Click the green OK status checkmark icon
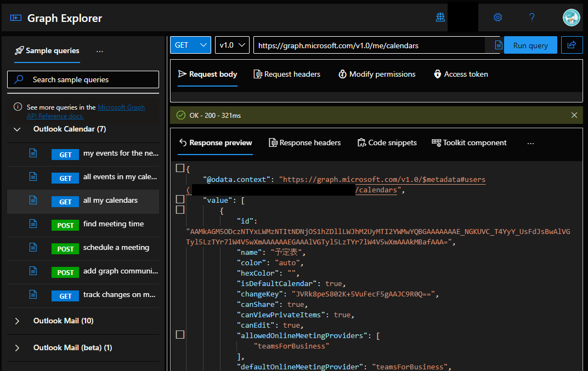The image size is (588, 371). [181, 115]
